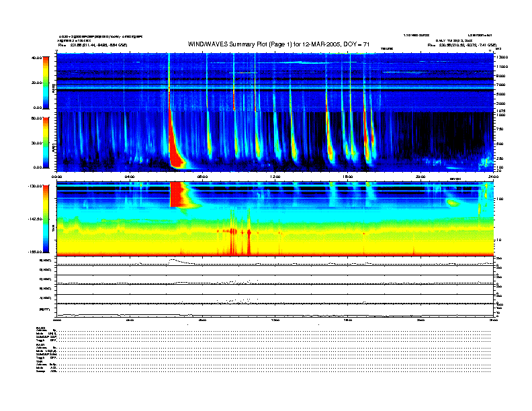Image resolution: width=532 pixels, height=411 pixels.
Task: Click the top colorbar beside the 40.00 label
Action: click(46, 83)
